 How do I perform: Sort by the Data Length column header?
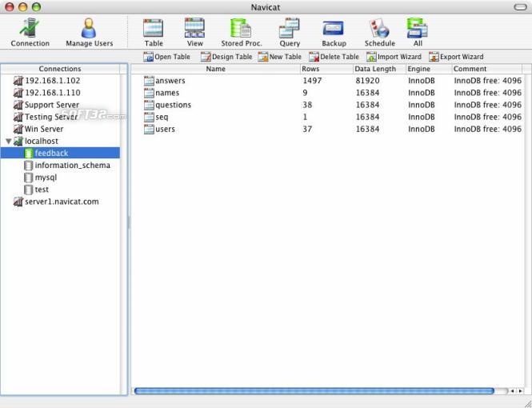click(379, 69)
